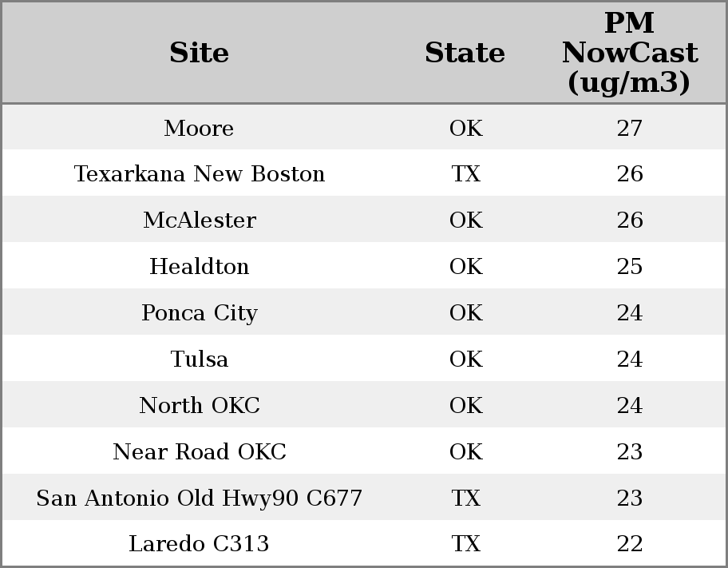
Task: Select the Ponca City row
Action: pos(199,313)
